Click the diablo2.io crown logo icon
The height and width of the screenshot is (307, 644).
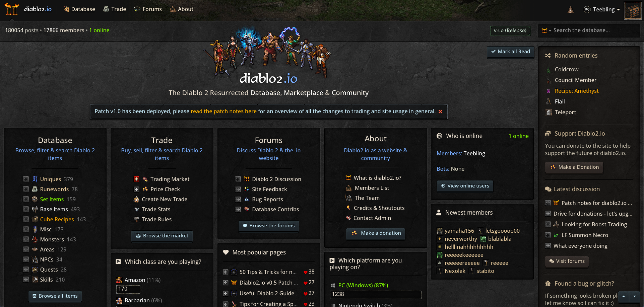[x=11, y=9]
